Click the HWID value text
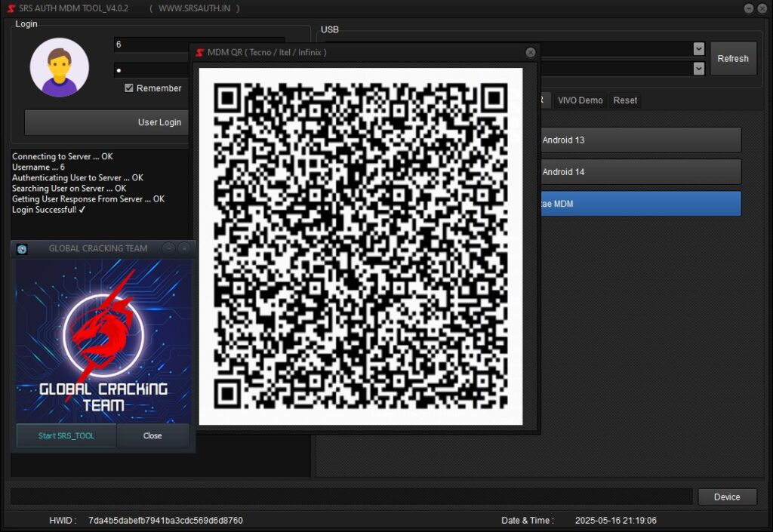Screen dimensions: 773x532 (165, 520)
